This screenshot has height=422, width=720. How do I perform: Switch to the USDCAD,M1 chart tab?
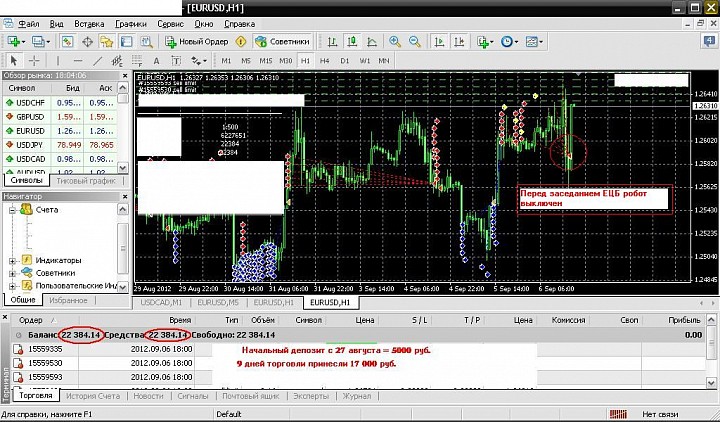[161, 303]
